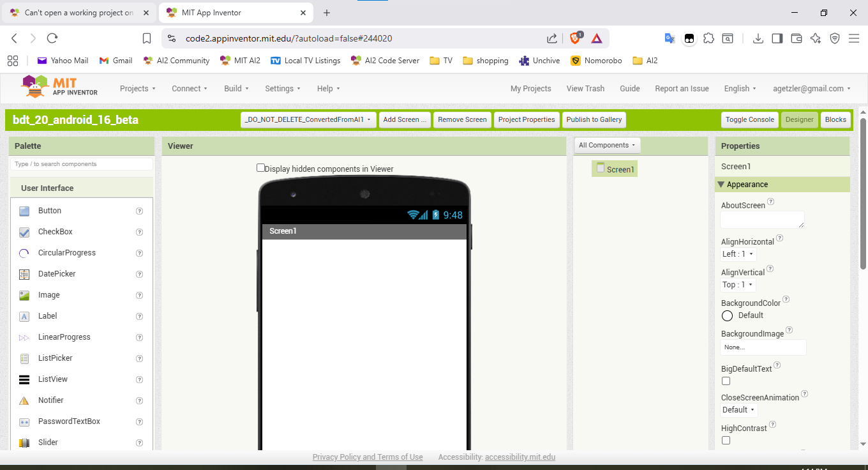The image size is (868, 470).
Task: Open help icon next to AboutScreen
Action: tap(770, 202)
